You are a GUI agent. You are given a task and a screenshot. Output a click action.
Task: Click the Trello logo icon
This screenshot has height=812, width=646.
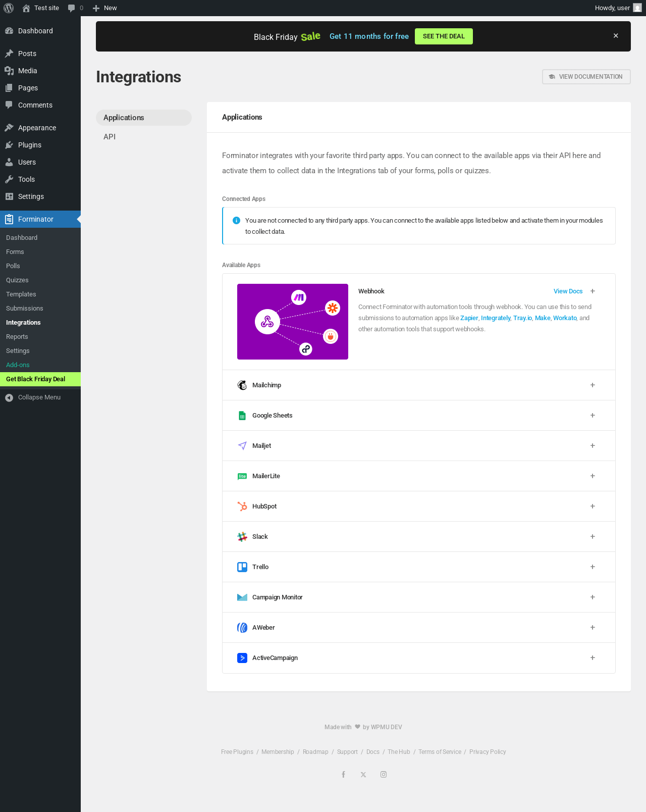click(x=242, y=567)
